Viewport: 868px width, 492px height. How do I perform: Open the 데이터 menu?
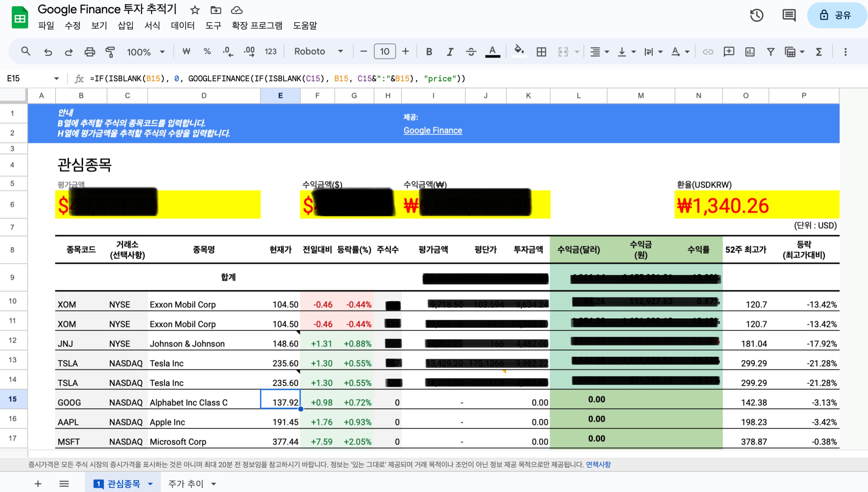coord(183,25)
